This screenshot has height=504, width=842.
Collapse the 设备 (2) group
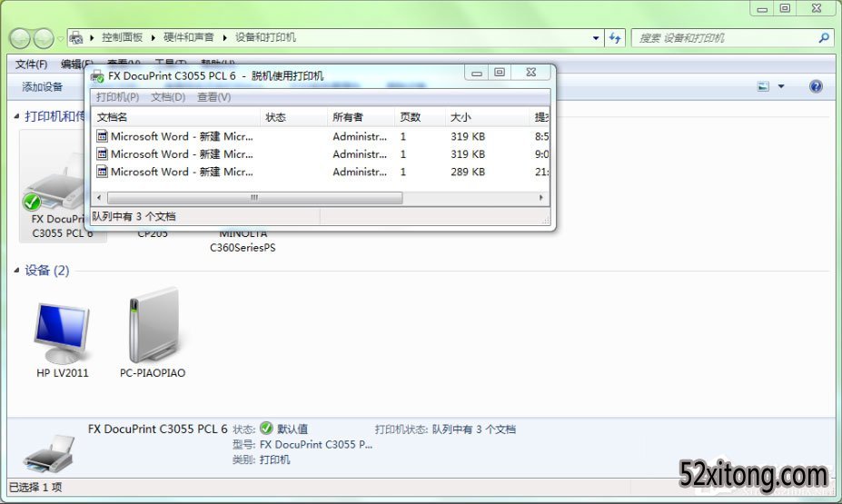coord(16,270)
